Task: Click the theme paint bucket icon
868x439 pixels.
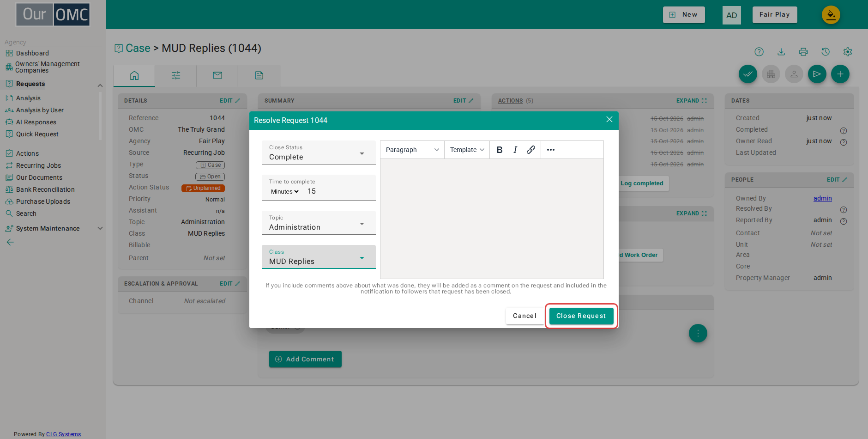Action: tap(831, 15)
